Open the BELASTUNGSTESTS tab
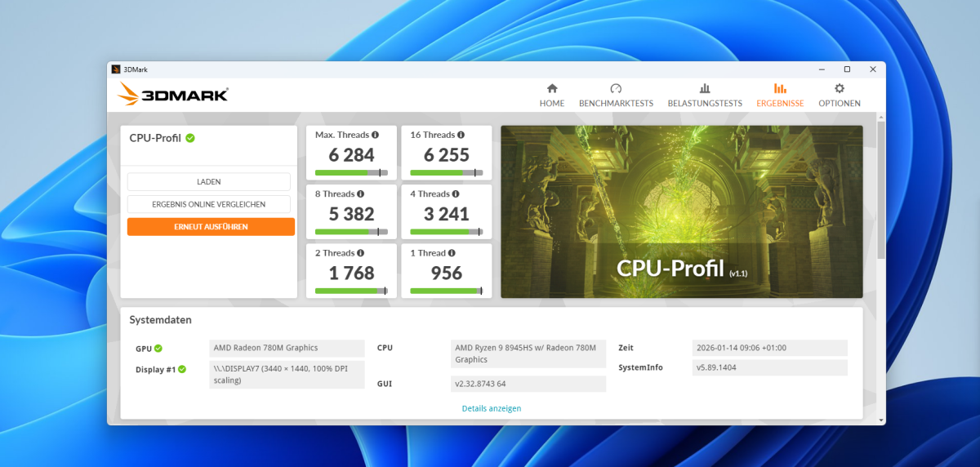This screenshot has height=467, width=980. click(705, 96)
